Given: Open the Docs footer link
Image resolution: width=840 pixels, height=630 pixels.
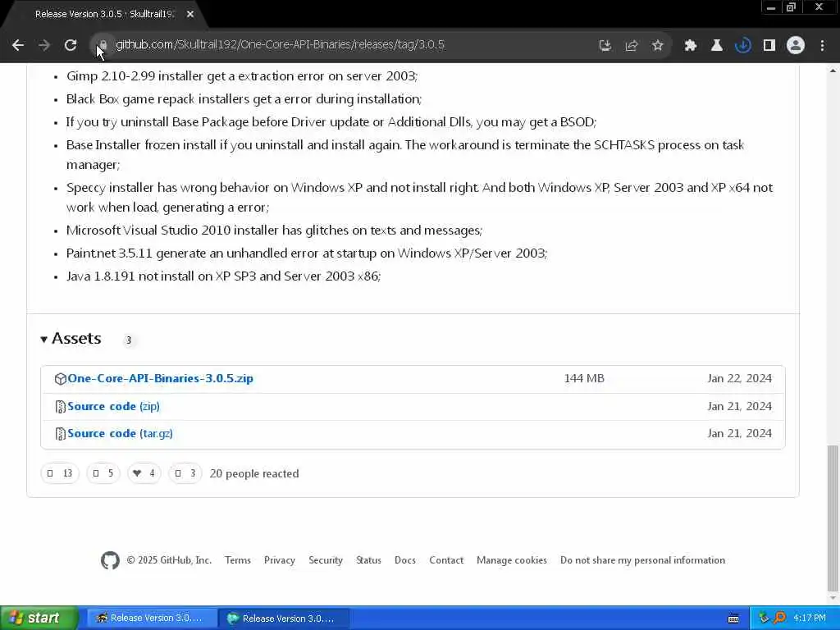Looking at the screenshot, I should pyautogui.click(x=405, y=560).
